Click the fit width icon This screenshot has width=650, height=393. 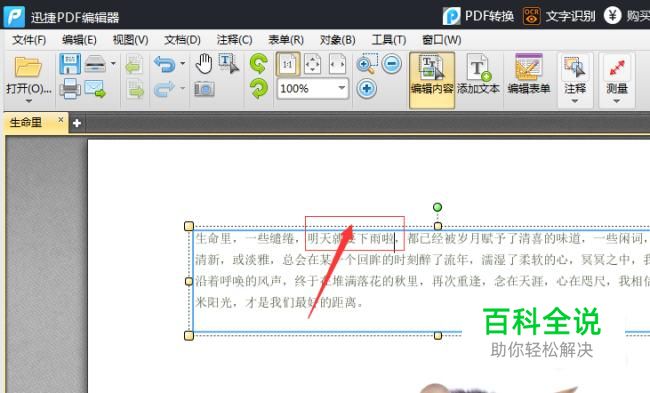pyautogui.click(x=337, y=64)
